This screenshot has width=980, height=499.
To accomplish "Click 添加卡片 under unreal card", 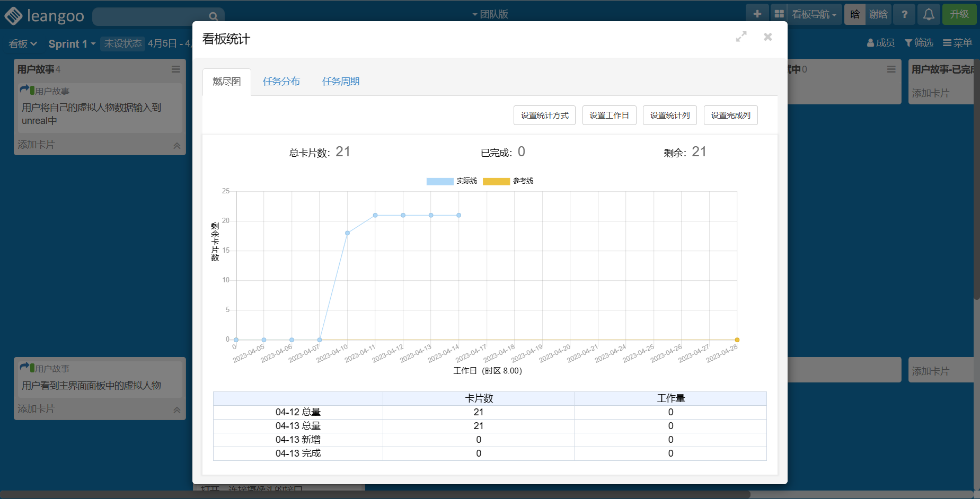I will (x=36, y=145).
